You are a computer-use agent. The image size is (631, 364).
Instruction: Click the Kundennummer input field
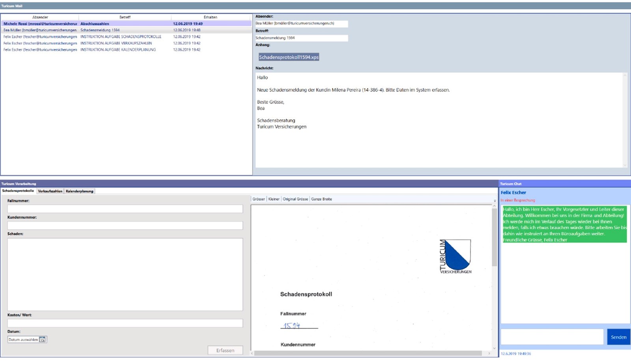coord(125,225)
